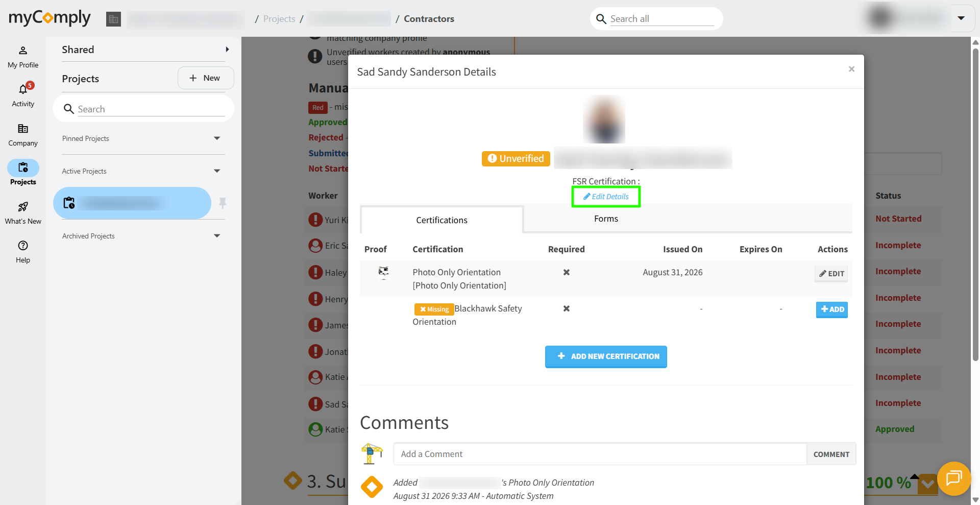Click EDIT for Photo Only Orientation
980x505 pixels.
point(831,274)
